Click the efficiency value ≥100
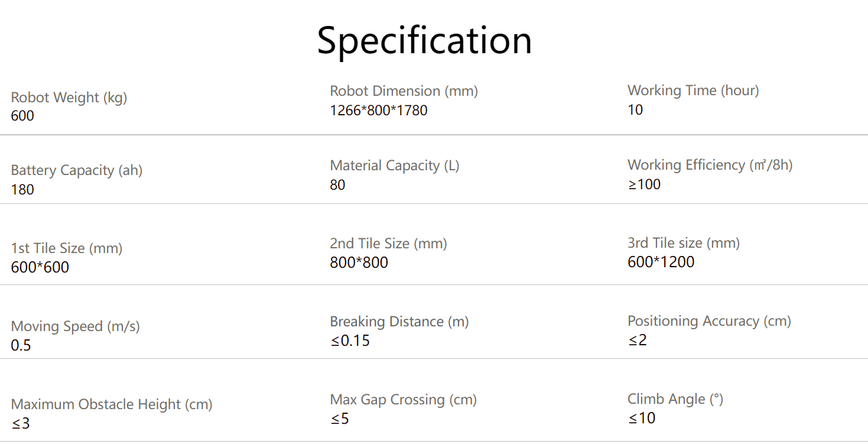 pyautogui.click(x=644, y=184)
